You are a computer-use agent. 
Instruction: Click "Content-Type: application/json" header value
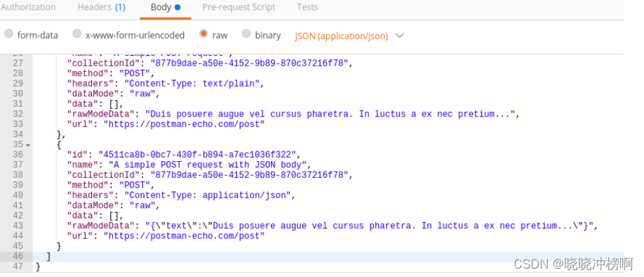(208, 195)
